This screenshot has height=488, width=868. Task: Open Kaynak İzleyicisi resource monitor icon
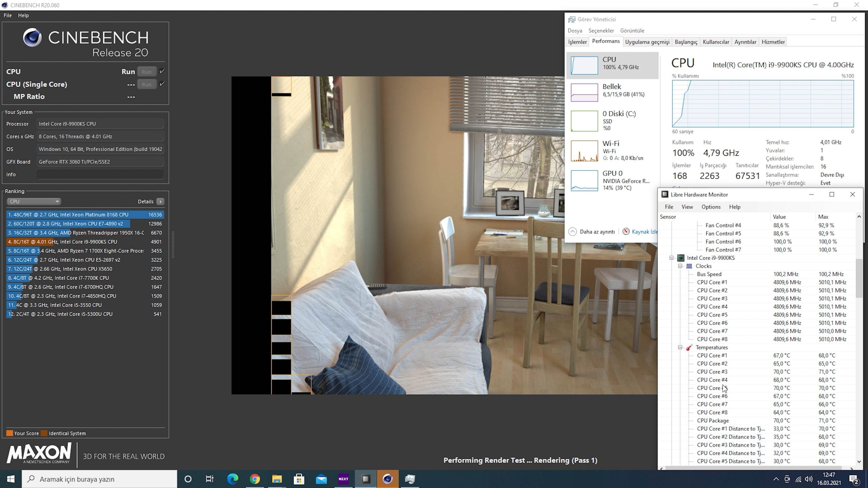click(x=626, y=231)
